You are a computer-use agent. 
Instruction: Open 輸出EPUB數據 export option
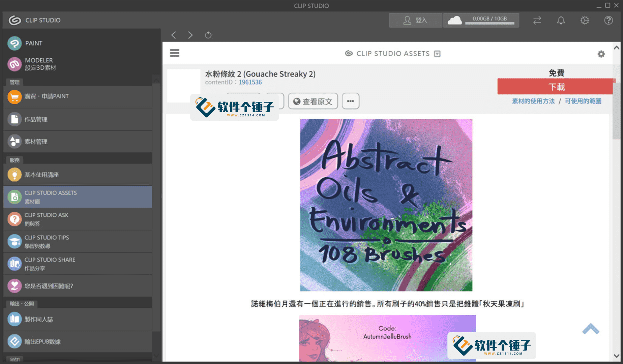(42, 341)
